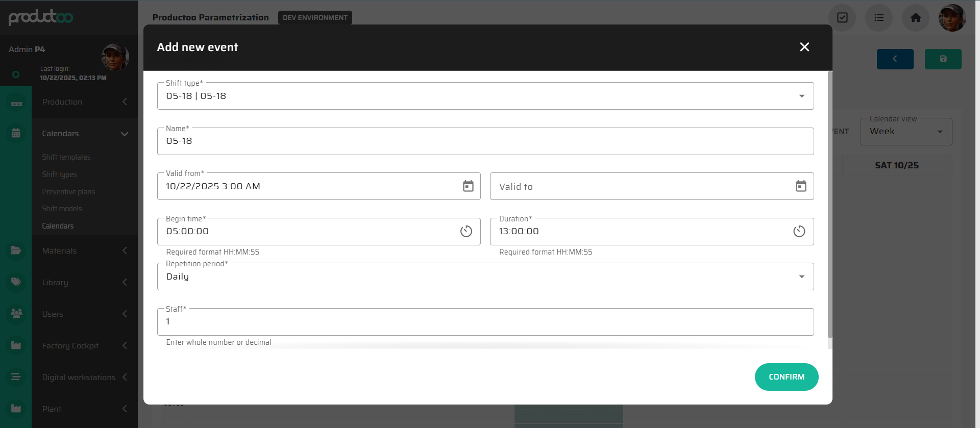The width and height of the screenshot is (980, 428).
Task: Open the Valid from calendar picker icon
Action: coord(468,186)
